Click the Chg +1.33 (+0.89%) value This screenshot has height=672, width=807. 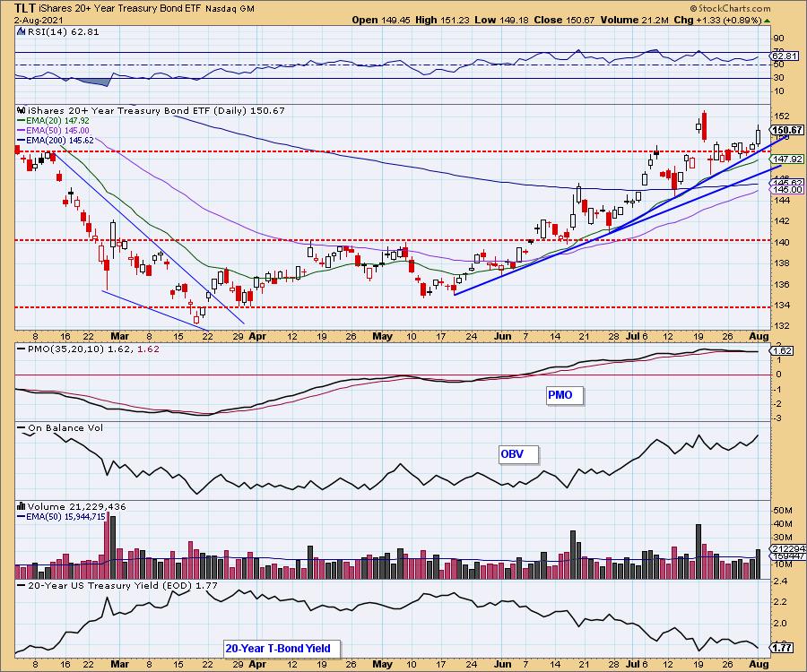pos(717,20)
